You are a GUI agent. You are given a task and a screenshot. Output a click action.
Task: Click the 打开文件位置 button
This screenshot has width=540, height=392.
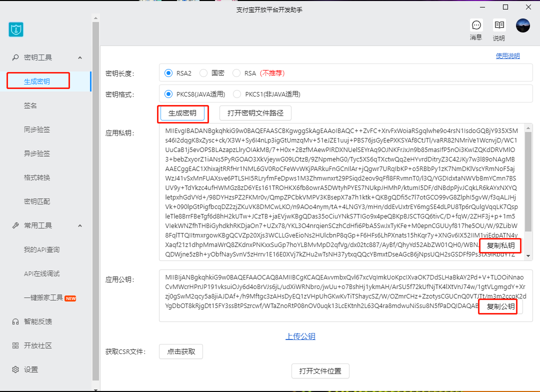click(320, 371)
